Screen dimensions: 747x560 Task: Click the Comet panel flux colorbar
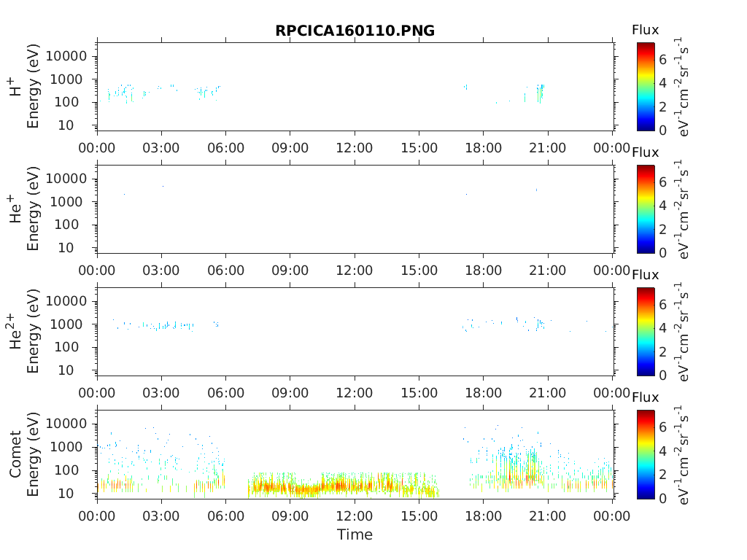coord(646,454)
